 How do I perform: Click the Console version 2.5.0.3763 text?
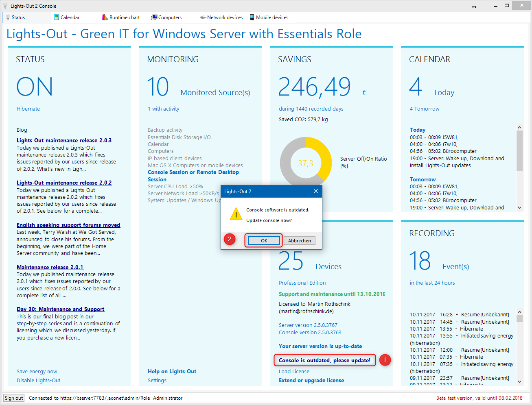[x=310, y=332]
